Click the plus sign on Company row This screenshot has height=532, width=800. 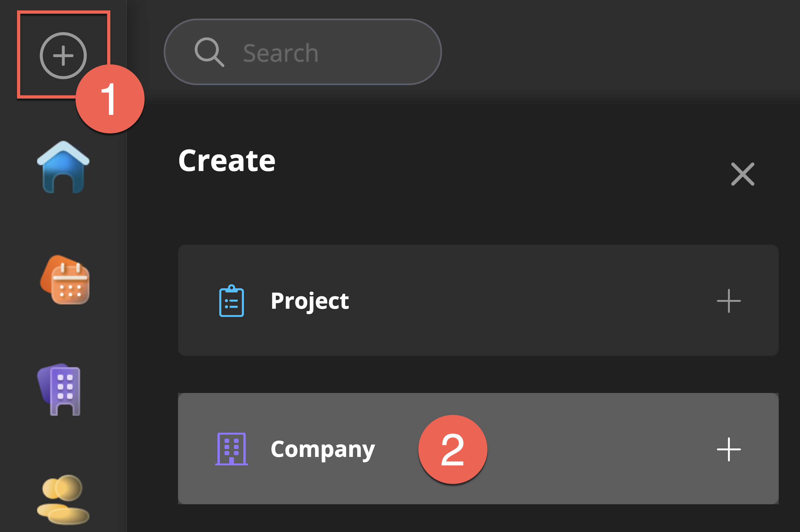[x=728, y=449]
